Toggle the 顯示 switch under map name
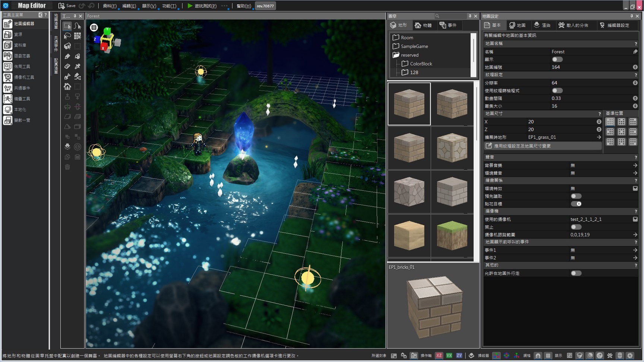Viewport: 644px width, 362px height. [x=557, y=60]
